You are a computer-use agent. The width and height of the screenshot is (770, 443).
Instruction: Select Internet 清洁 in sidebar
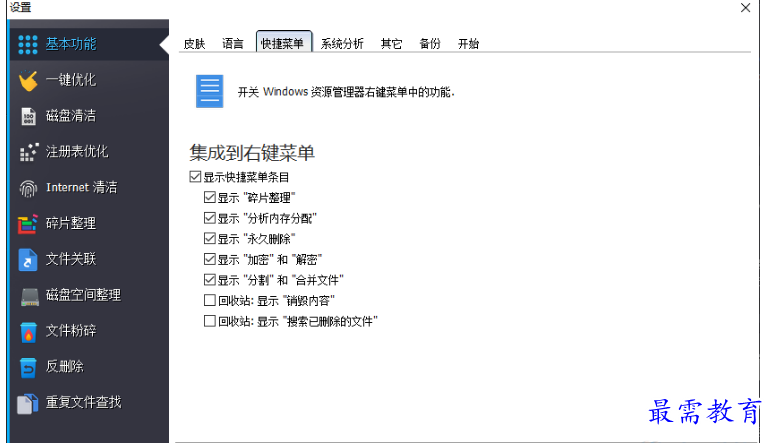click(x=89, y=188)
